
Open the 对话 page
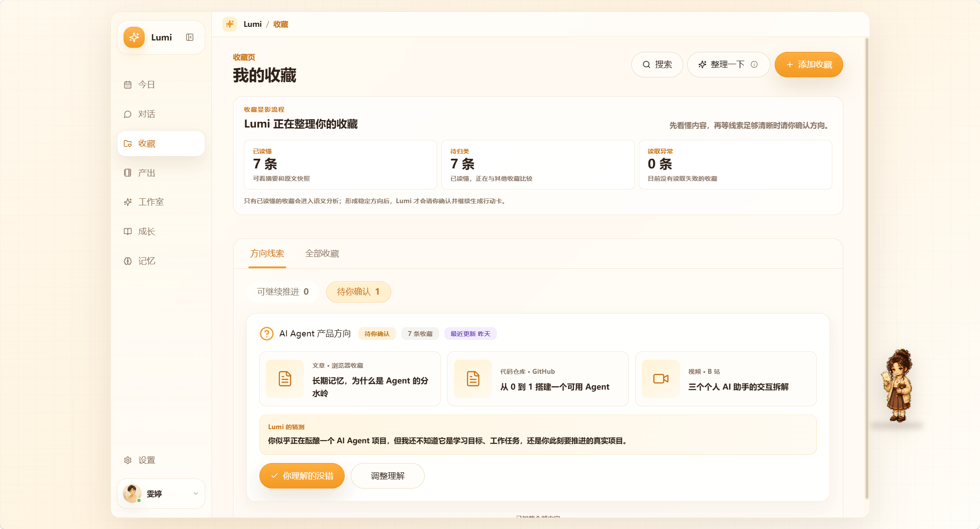(161, 114)
